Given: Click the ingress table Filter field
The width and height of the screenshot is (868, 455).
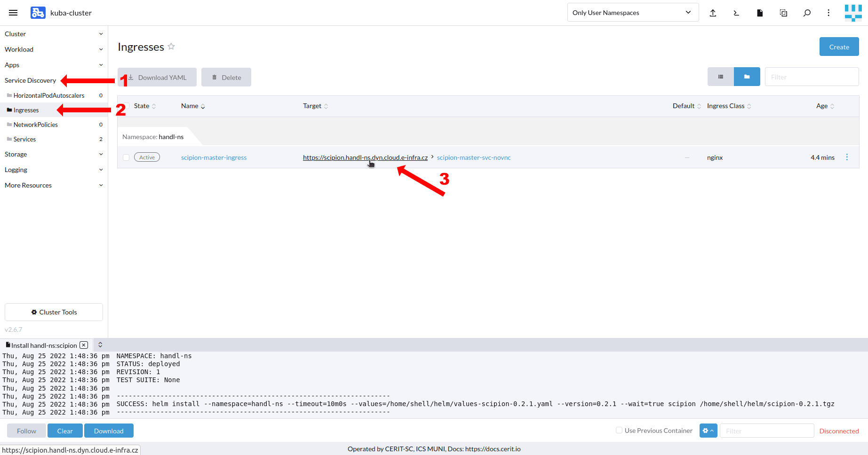Looking at the screenshot, I should (x=812, y=77).
